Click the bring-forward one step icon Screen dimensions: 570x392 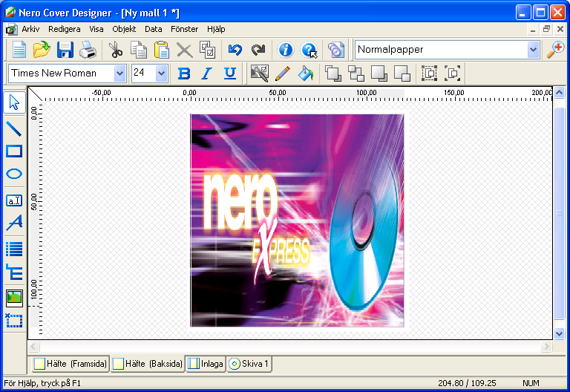point(379,73)
